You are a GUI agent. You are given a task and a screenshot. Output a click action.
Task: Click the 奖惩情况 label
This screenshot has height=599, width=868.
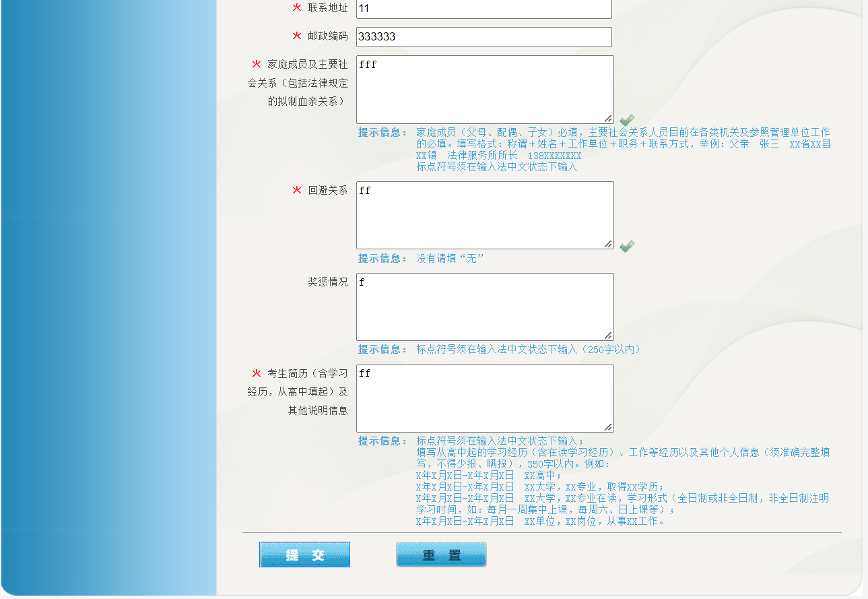coord(328,282)
